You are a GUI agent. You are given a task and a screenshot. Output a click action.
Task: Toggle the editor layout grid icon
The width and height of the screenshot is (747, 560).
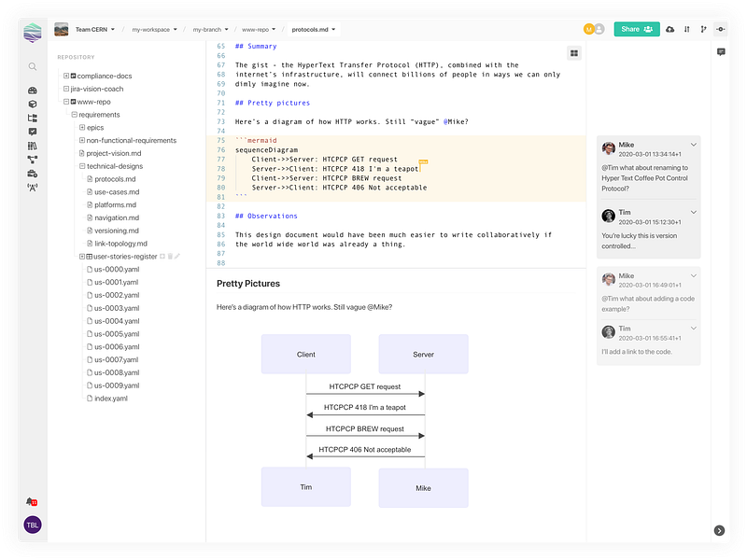coord(574,53)
